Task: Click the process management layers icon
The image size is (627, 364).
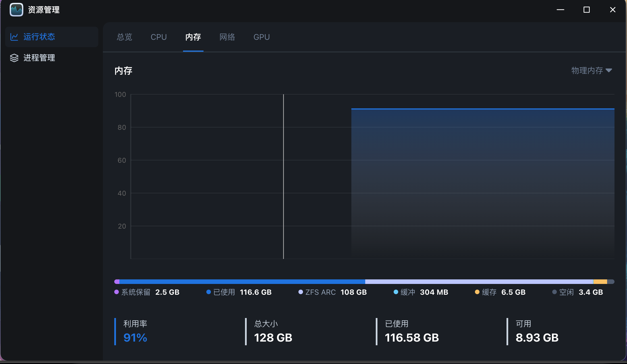Action: point(14,58)
